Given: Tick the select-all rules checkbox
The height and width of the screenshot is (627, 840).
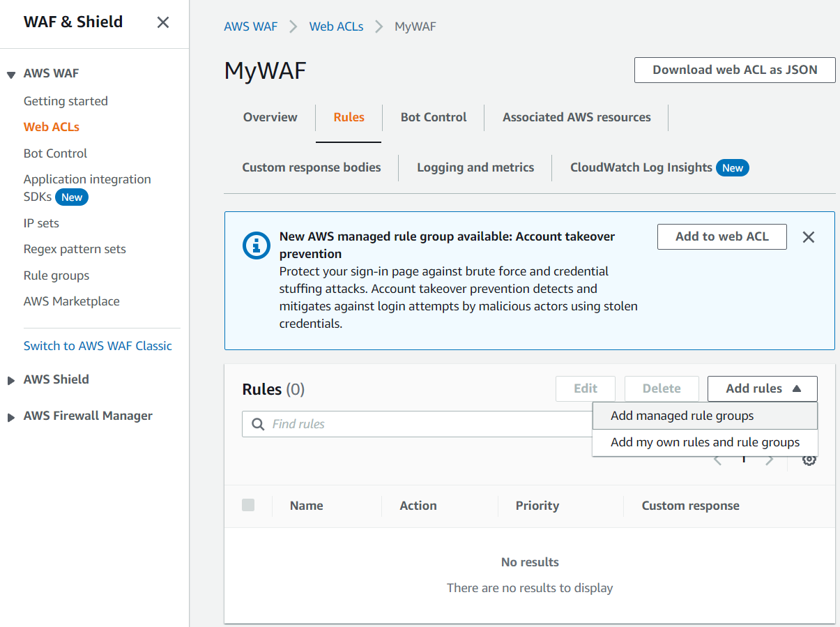Looking at the screenshot, I should coord(248,505).
